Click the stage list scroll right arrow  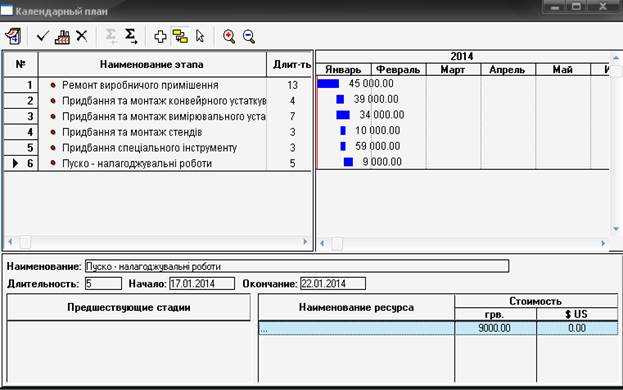coord(305,241)
